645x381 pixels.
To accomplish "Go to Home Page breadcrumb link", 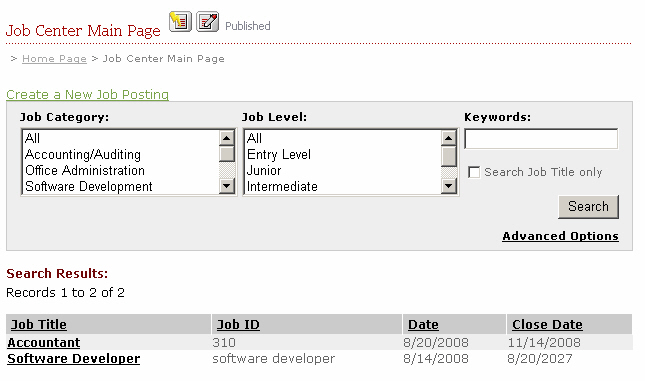I will (54, 59).
